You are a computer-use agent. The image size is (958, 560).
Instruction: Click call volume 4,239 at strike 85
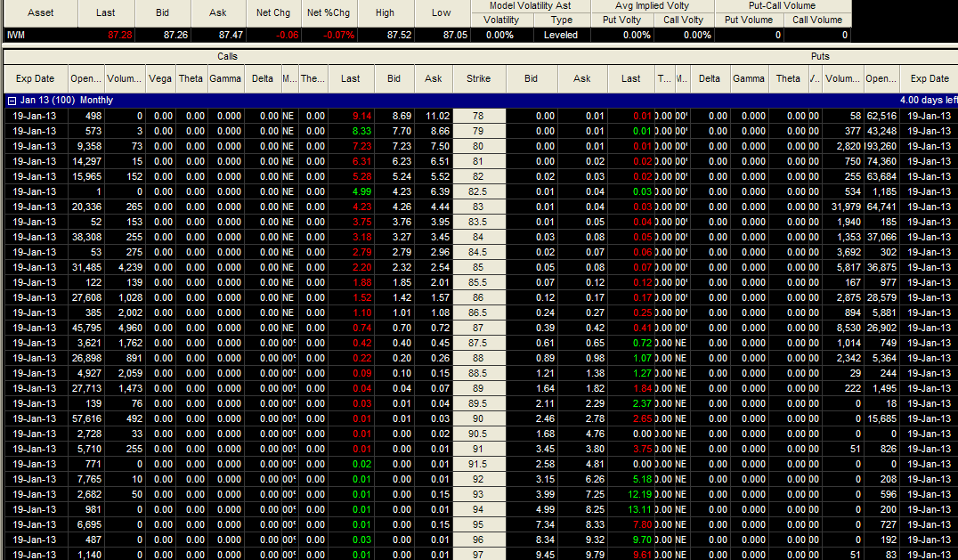(130, 267)
